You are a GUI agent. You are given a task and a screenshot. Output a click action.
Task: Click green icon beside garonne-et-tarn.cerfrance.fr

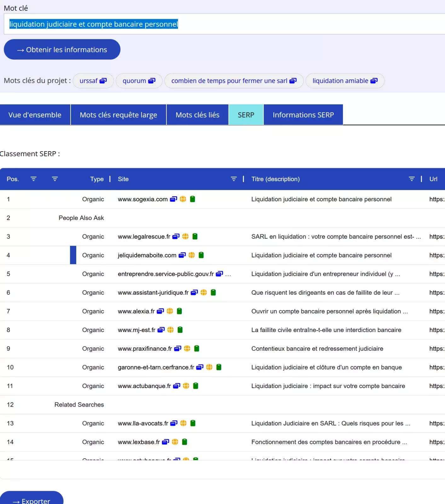219,367
